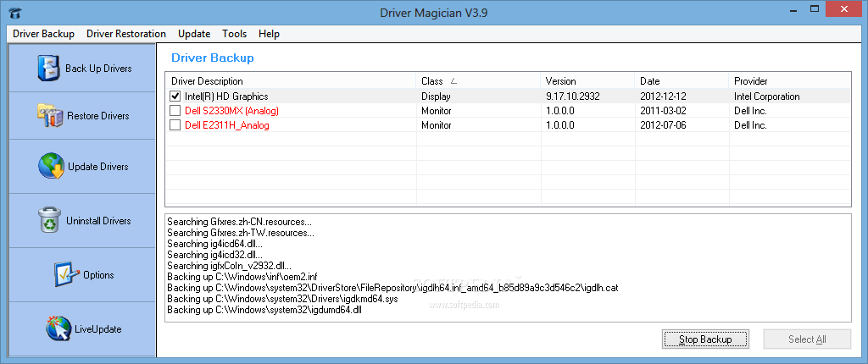Check the Dell S2330MX (Analog) checkbox
This screenshot has width=868, height=364.
[x=175, y=111]
